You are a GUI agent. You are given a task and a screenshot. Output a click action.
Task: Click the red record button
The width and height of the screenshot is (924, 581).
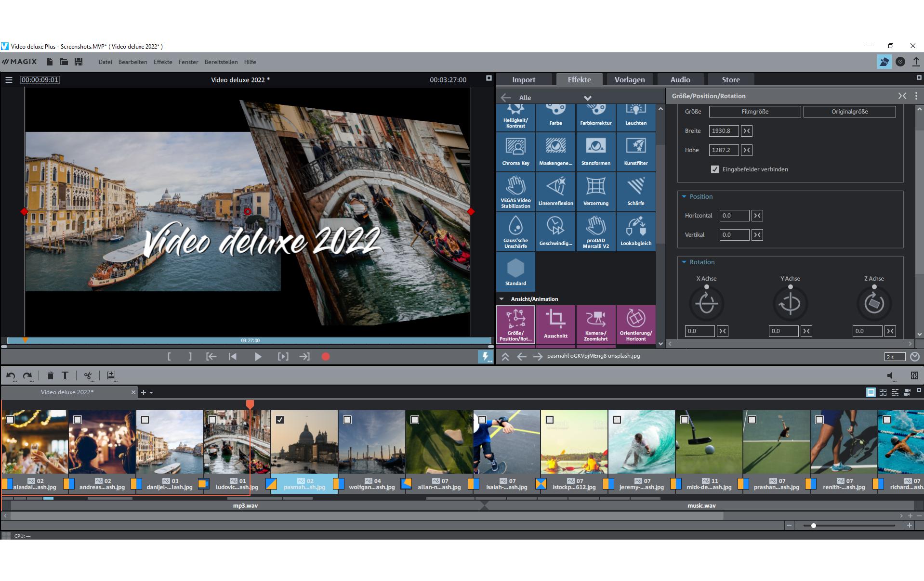click(326, 357)
